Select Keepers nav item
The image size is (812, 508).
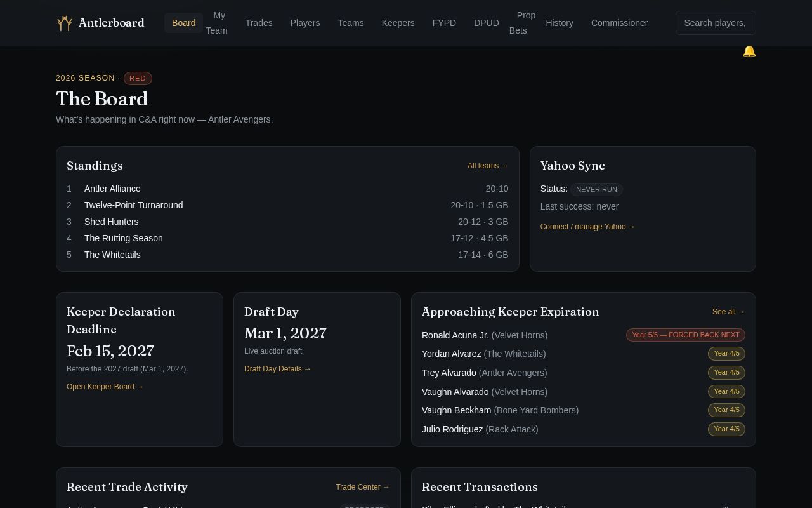[x=398, y=23]
